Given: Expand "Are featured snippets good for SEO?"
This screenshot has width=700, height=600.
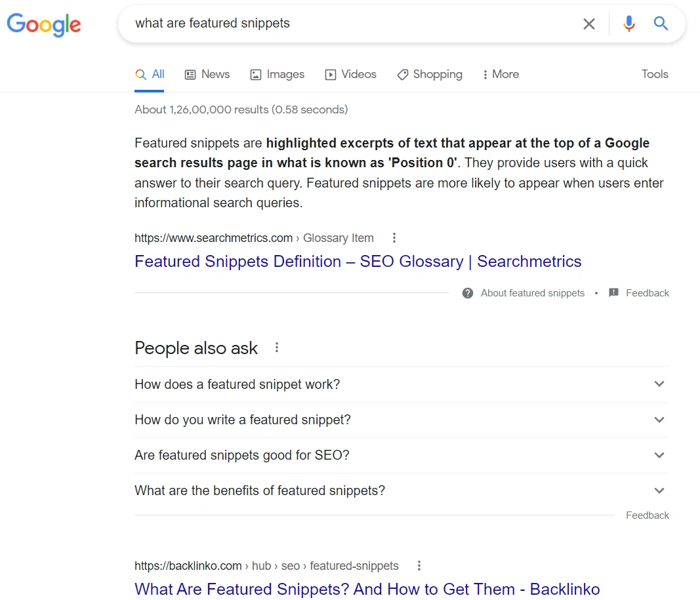Looking at the screenshot, I should click(659, 455).
